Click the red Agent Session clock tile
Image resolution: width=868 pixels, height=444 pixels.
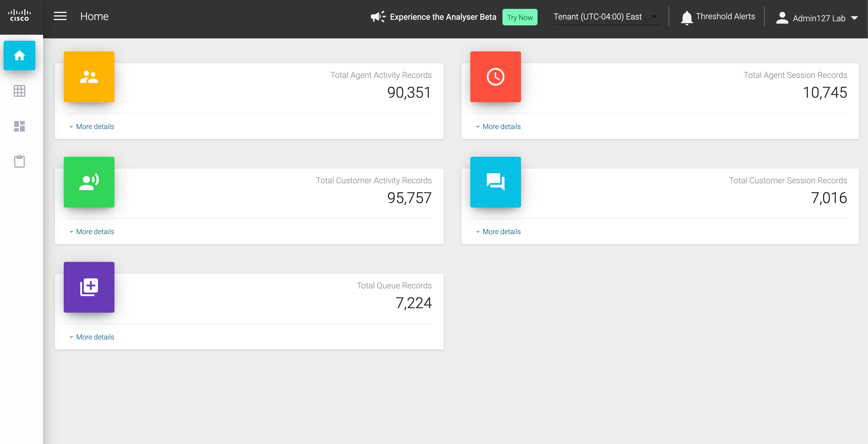[x=495, y=77]
